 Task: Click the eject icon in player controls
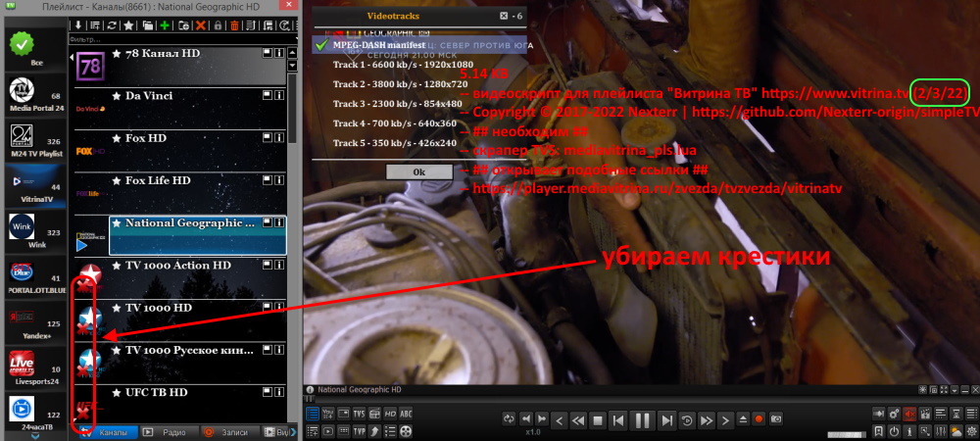point(743,418)
